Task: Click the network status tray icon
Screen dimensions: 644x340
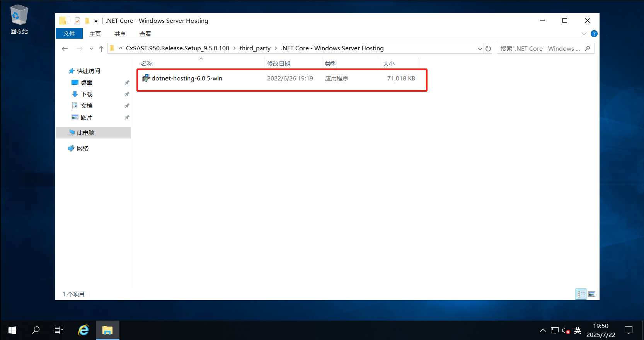Action: [555, 330]
